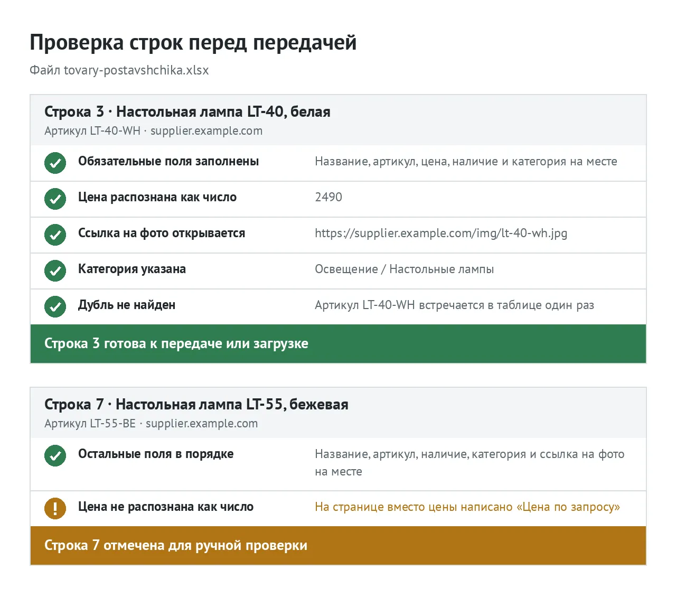Click the check icon beside "Остальные поля в порядке"

pos(55,455)
